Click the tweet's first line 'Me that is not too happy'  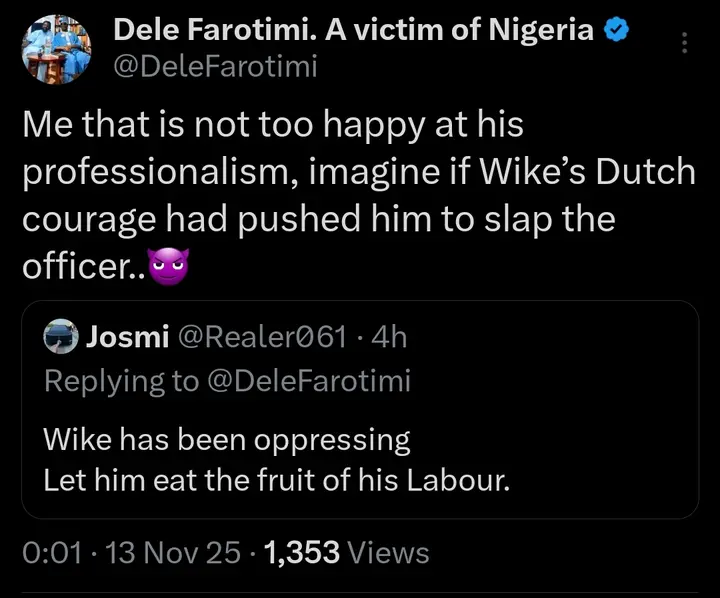pos(272,126)
